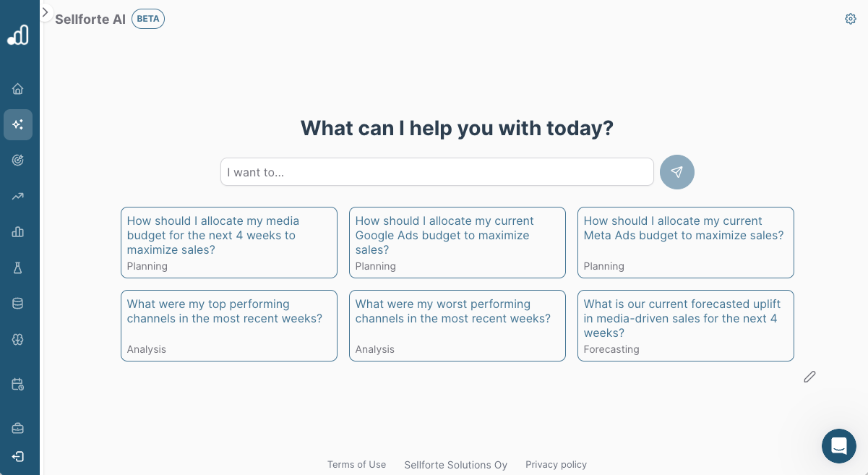The image size is (868, 475).
Task: Edit suggested prompts with pencil icon
Action: click(x=809, y=377)
